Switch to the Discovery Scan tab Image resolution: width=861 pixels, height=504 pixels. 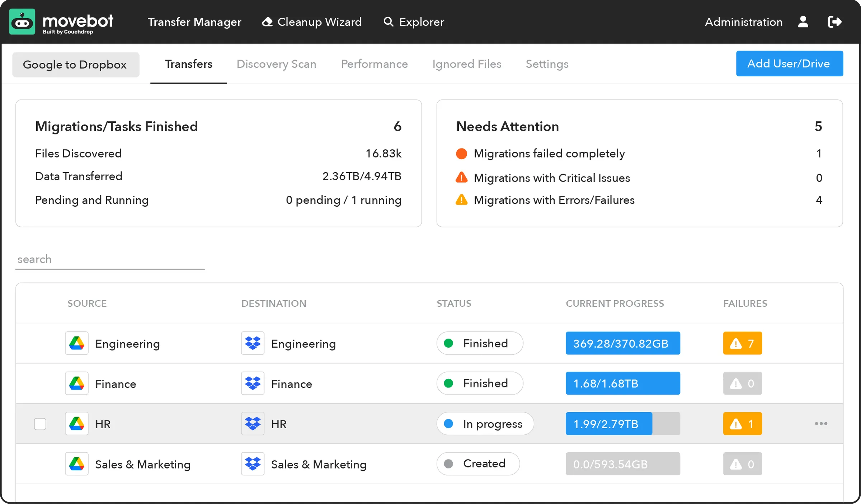(x=277, y=64)
